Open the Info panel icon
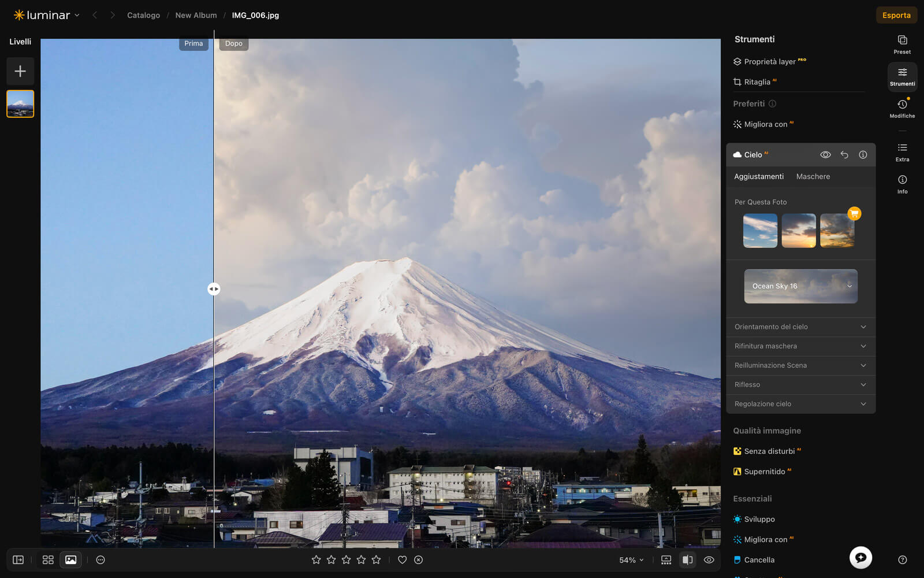The width and height of the screenshot is (924, 578). [902, 184]
